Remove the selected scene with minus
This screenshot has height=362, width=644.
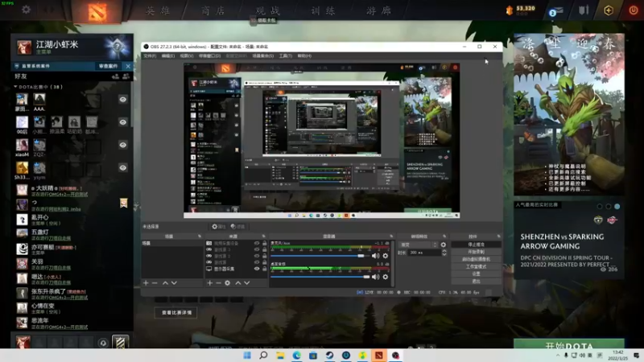tap(155, 283)
